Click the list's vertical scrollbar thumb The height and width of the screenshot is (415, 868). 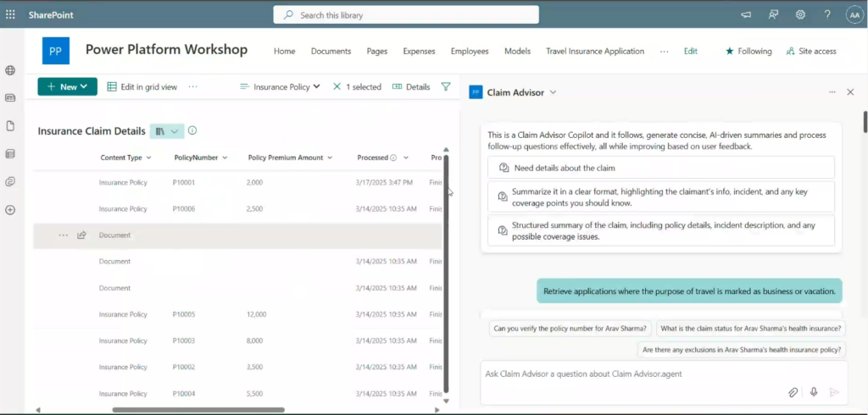click(446, 274)
